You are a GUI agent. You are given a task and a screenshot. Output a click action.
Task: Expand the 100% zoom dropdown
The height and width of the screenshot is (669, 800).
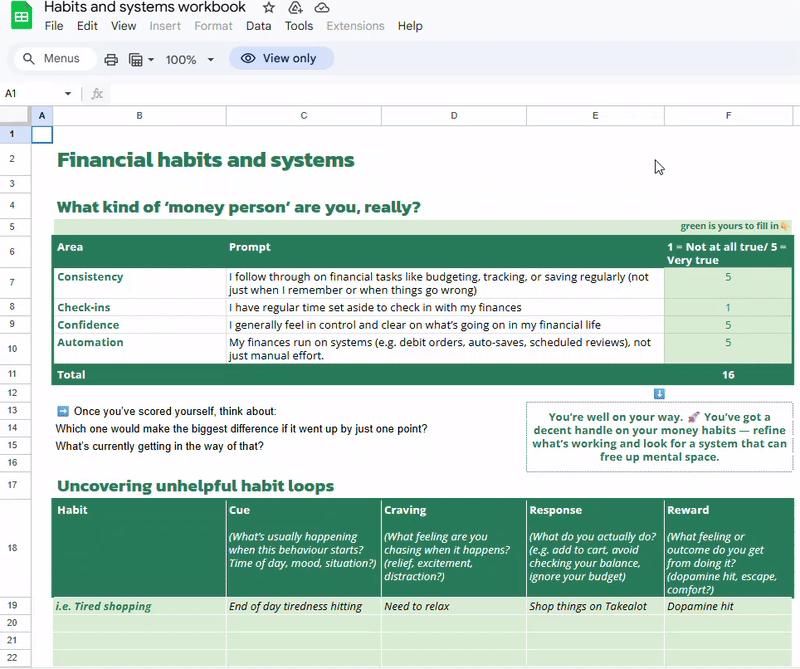pos(210,60)
